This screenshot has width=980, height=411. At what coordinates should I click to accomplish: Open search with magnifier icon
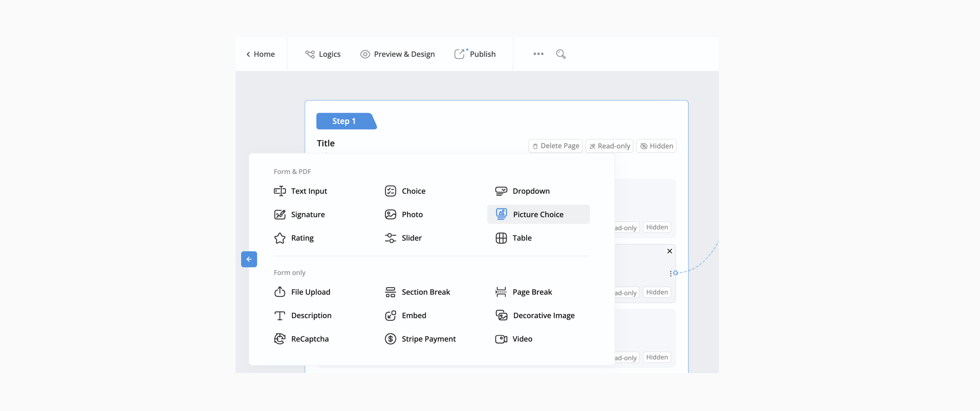(x=560, y=54)
